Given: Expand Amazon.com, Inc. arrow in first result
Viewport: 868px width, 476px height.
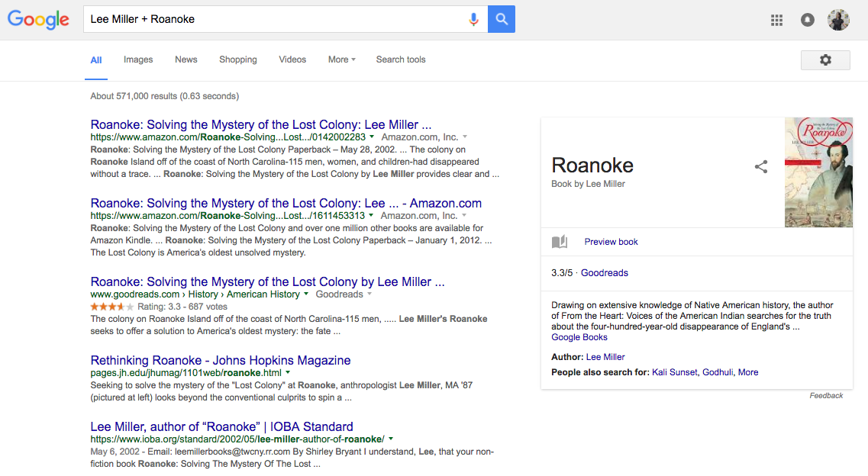Looking at the screenshot, I should coord(465,137).
